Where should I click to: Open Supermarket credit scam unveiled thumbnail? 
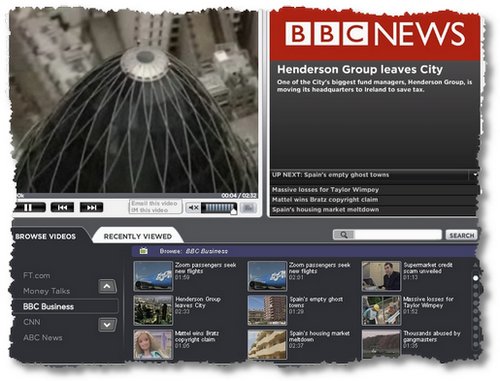coord(381,276)
